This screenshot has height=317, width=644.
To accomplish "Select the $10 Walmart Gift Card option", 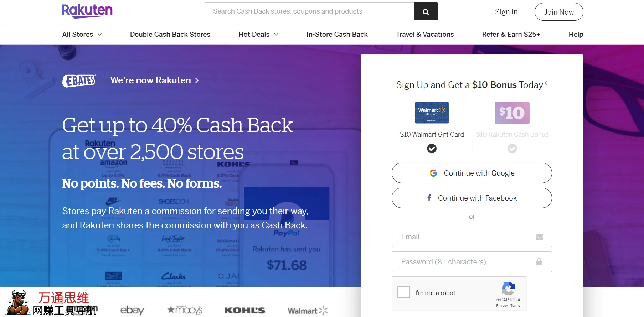I will pyautogui.click(x=432, y=149).
